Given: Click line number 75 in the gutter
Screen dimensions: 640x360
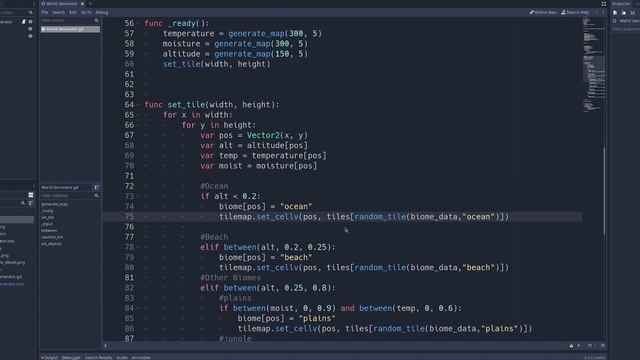Looking at the screenshot, I should 129,217.
